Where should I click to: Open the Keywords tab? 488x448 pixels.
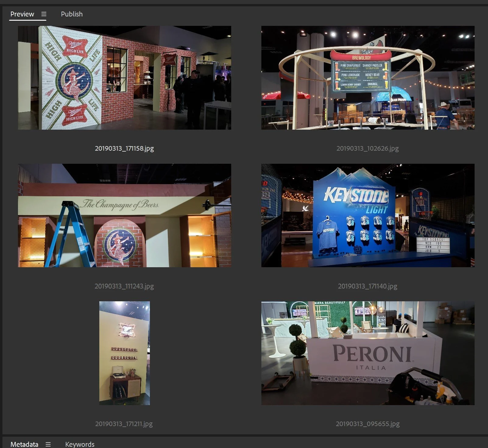[80, 444]
